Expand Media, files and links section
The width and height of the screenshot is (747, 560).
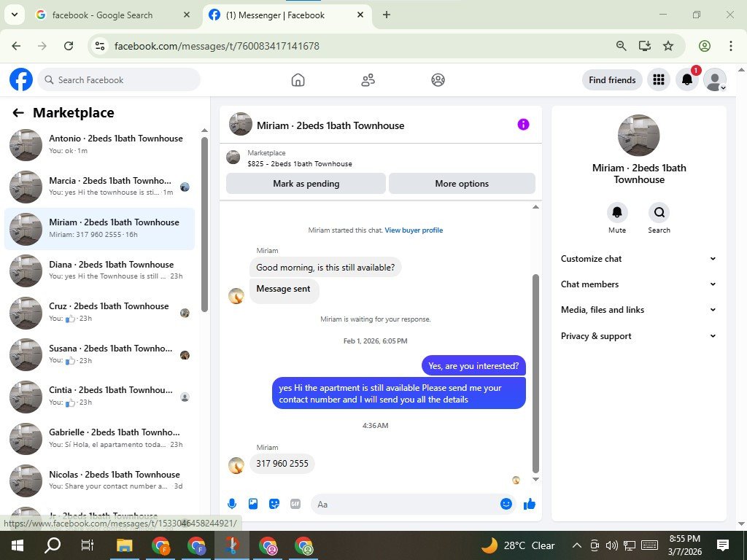coord(638,310)
